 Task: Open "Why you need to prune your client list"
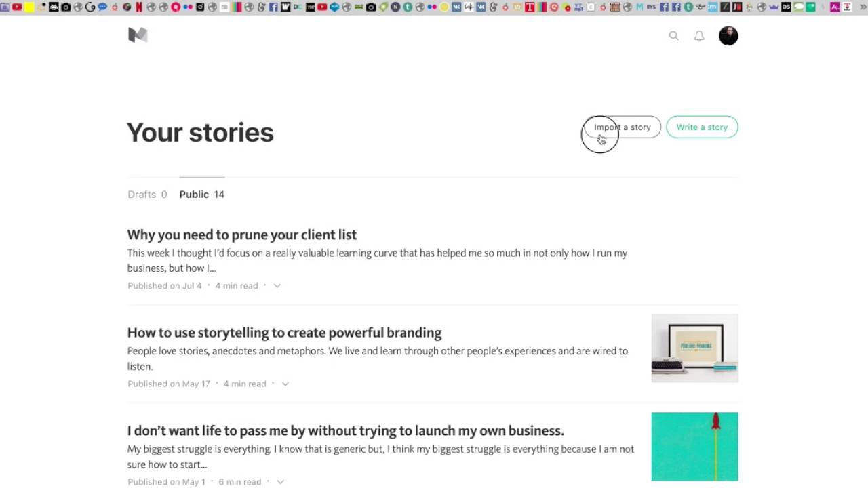click(x=241, y=235)
